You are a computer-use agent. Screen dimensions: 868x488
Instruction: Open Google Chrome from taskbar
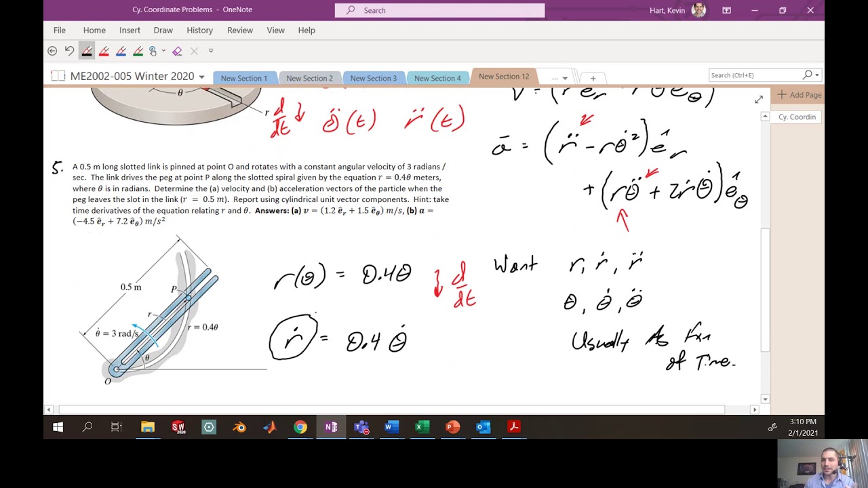tap(300, 427)
